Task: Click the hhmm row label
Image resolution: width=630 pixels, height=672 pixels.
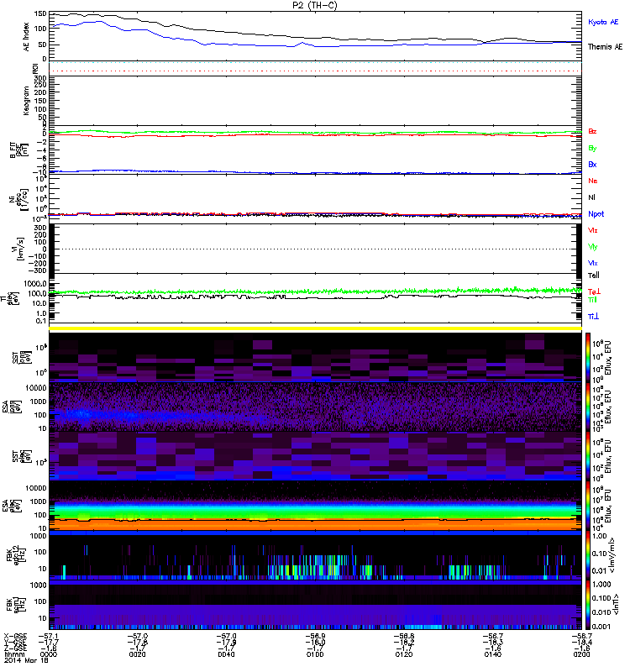Action: (13, 654)
